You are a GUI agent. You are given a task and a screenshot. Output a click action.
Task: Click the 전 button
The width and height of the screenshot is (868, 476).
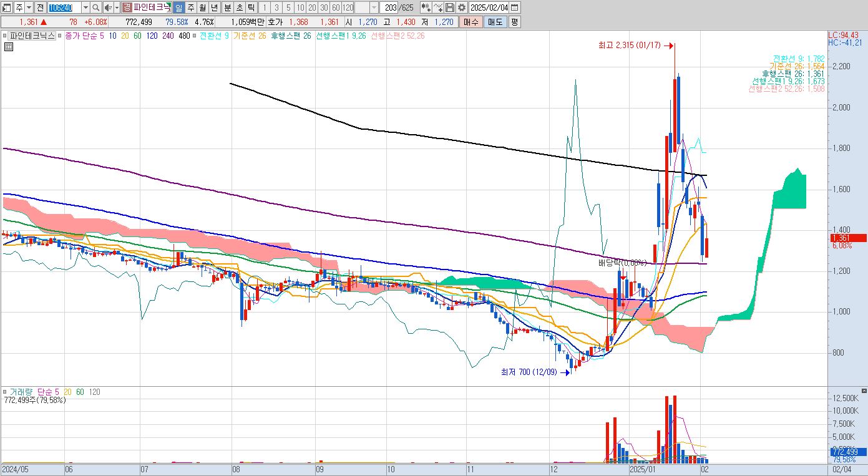coord(40,7)
